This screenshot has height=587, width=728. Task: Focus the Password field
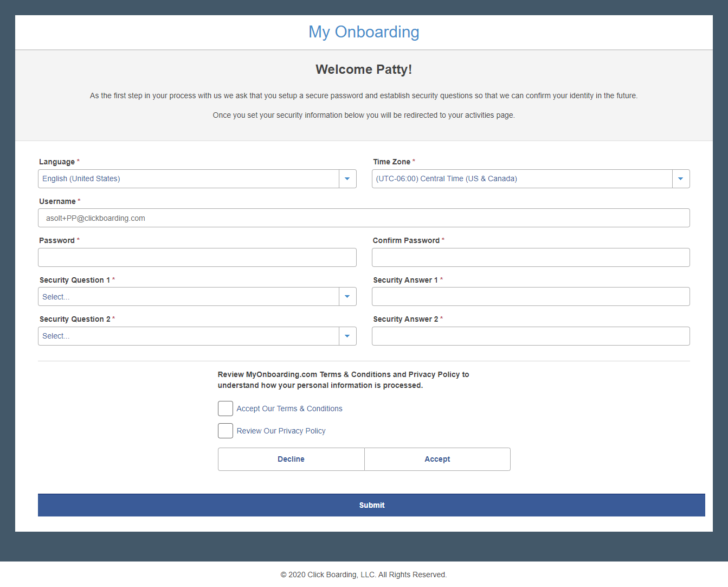(x=197, y=258)
